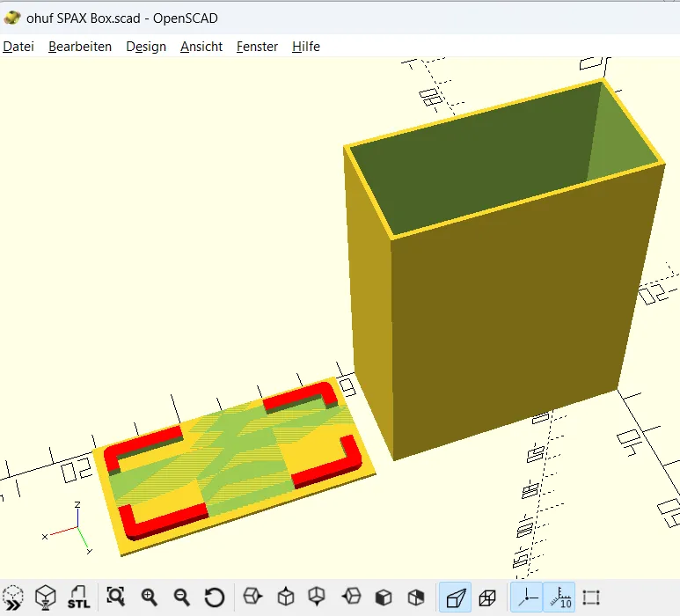Zoom in with the plus magnifier

tap(149, 598)
